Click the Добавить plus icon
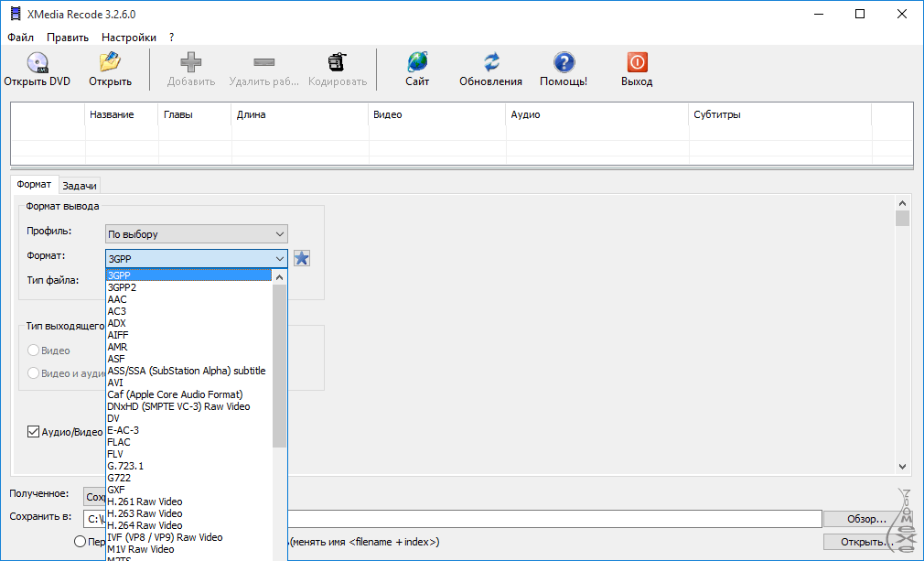The width and height of the screenshot is (924, 561). (x=191, y=61)
